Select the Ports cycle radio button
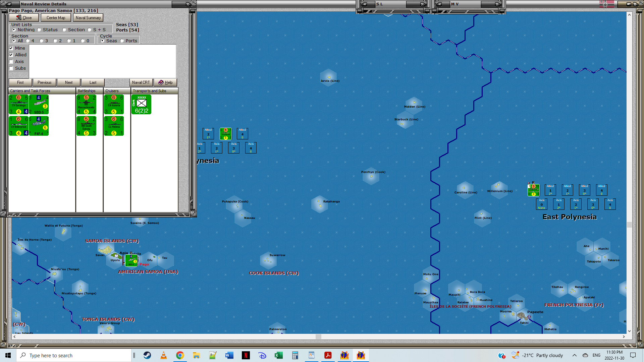644x362 pixels. tap(122, 41)
